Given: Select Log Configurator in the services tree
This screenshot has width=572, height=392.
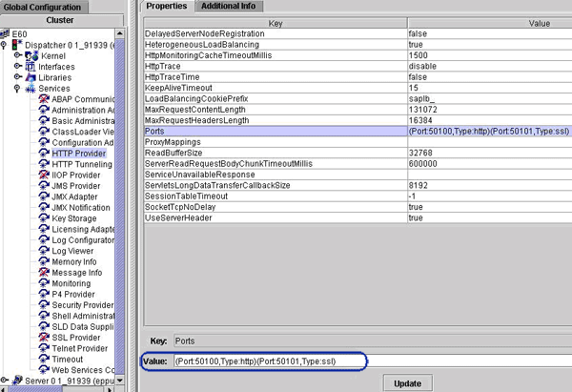Looking at the screenshot, I should pos(83,240).
